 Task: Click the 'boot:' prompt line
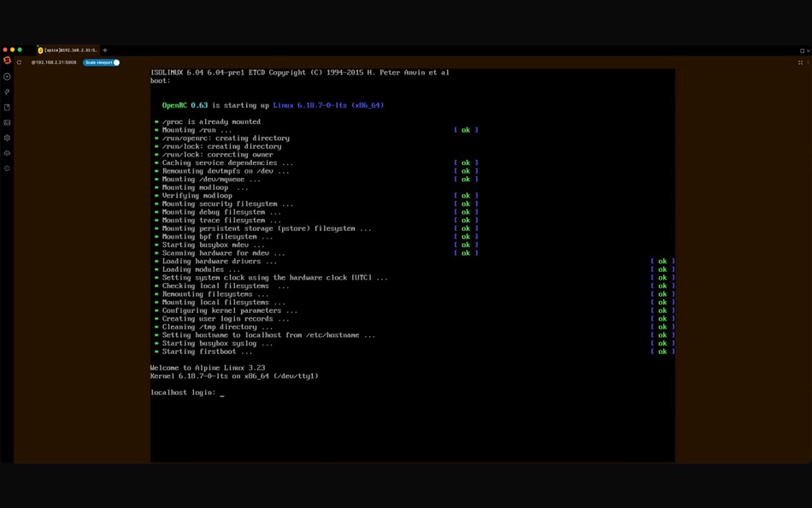coord(161,81)
